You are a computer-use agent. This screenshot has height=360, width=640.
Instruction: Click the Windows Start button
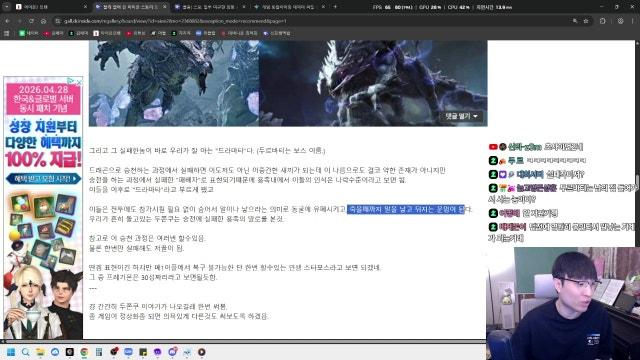pos(11,352)
